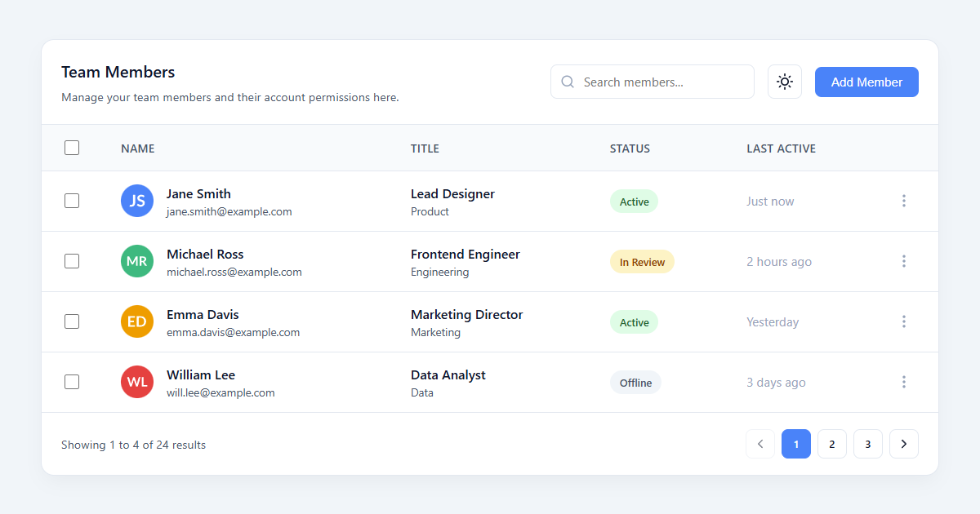Click the name Emma Davis
The image size is (980, 514).
click(203, 314)
